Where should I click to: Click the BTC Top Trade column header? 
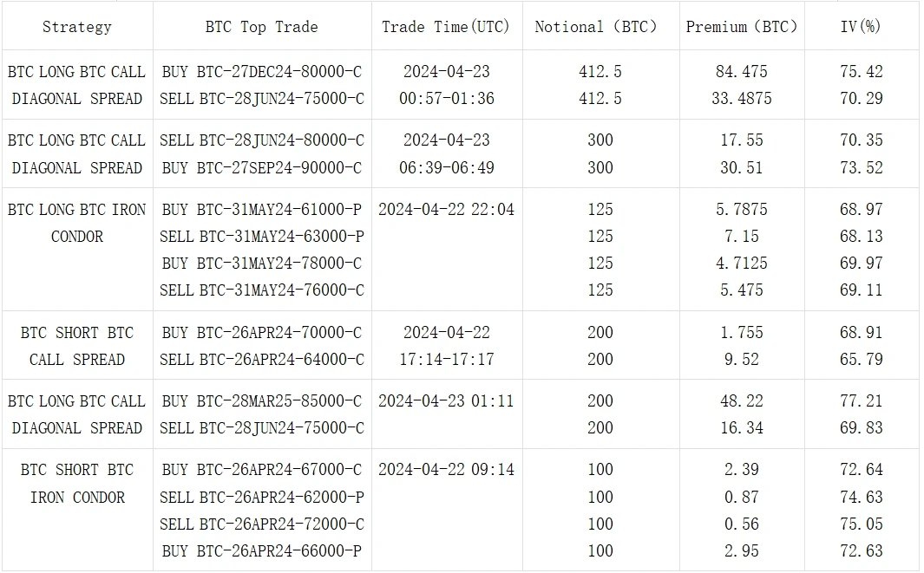pyautogui.click(x=262, y=27)
